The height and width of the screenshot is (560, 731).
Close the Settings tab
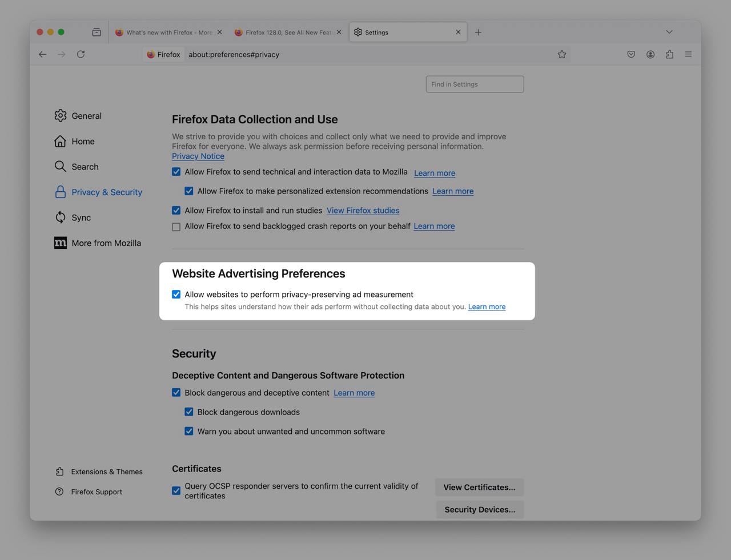point(458,32)
